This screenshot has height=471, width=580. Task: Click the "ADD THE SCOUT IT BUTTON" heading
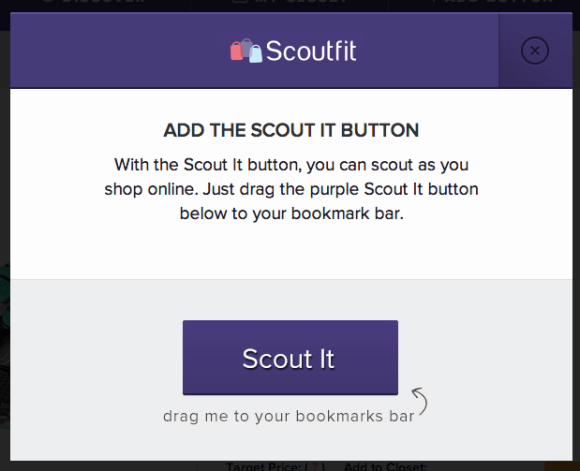(x=291, y=130)
